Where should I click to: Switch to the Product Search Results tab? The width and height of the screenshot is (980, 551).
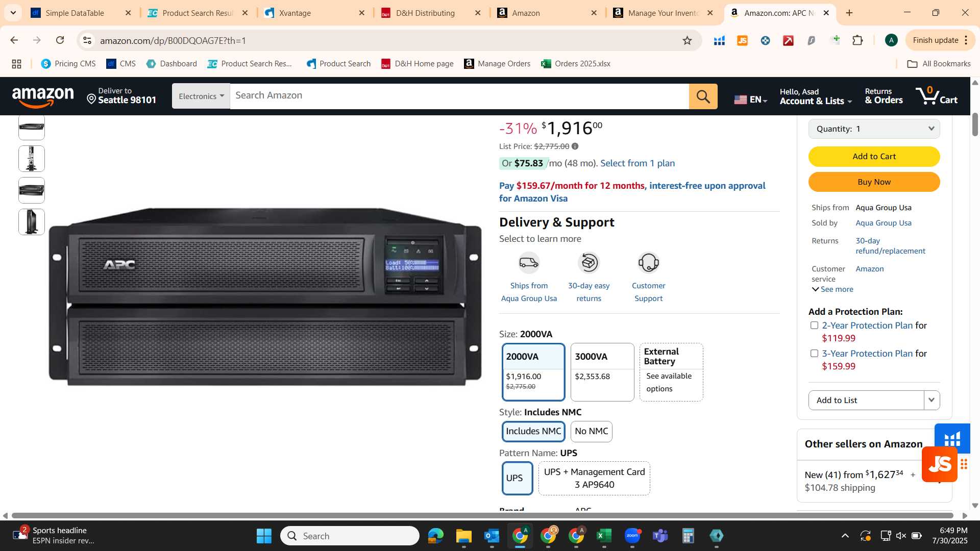click(198, 13)
